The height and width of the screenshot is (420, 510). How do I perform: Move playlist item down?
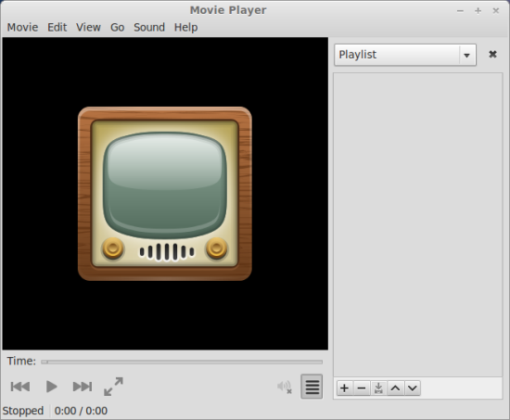pyautogui.click(x=413, y=388)
